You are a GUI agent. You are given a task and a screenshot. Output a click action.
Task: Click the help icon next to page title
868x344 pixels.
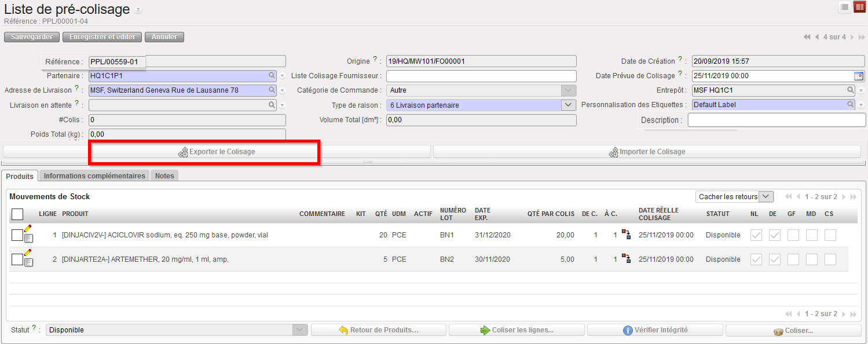137,11
